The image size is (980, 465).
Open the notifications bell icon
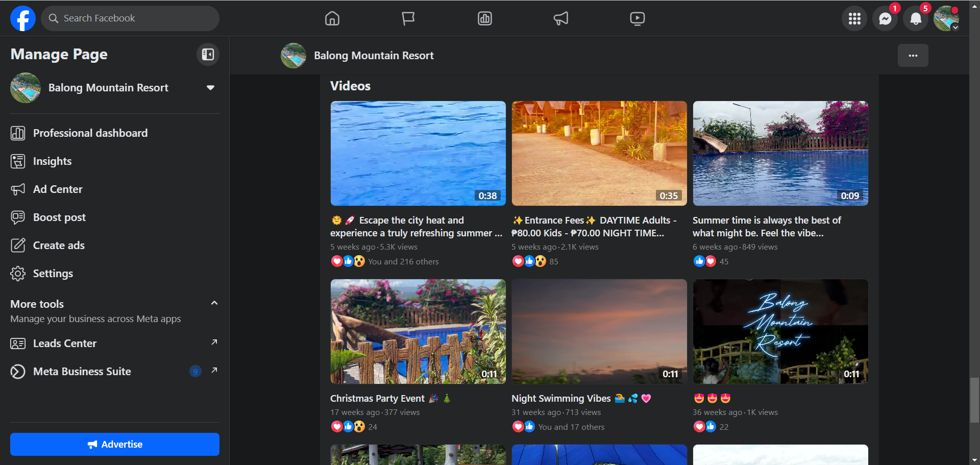coord(916,18)
